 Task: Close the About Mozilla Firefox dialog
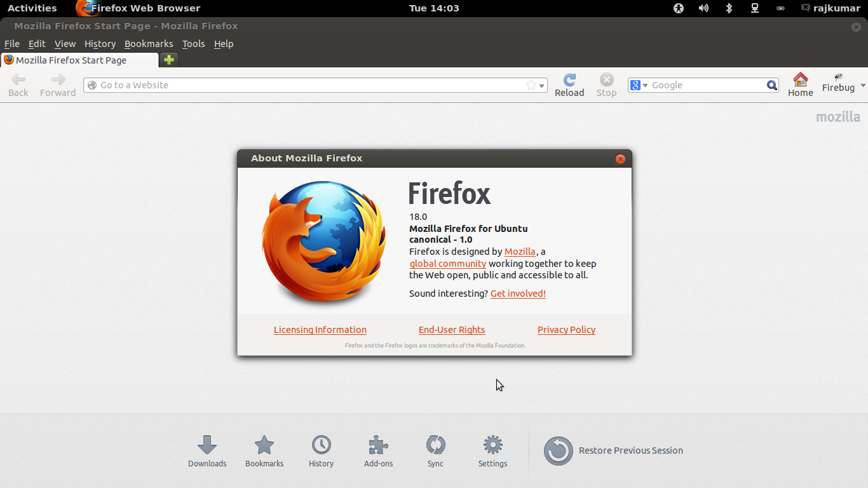tap(620, 159)
